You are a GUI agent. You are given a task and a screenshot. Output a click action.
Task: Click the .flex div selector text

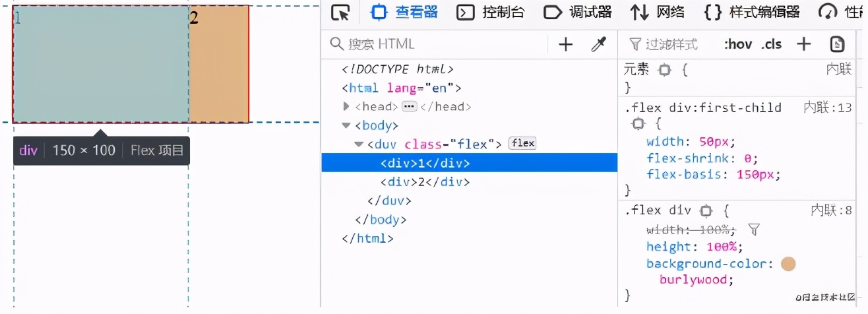point(657,210)
